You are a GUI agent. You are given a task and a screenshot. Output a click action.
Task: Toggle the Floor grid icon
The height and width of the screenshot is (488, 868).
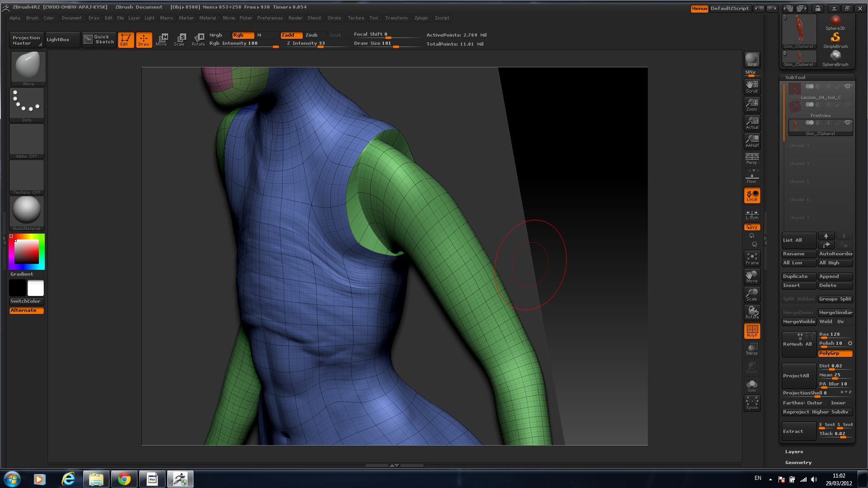752,177
